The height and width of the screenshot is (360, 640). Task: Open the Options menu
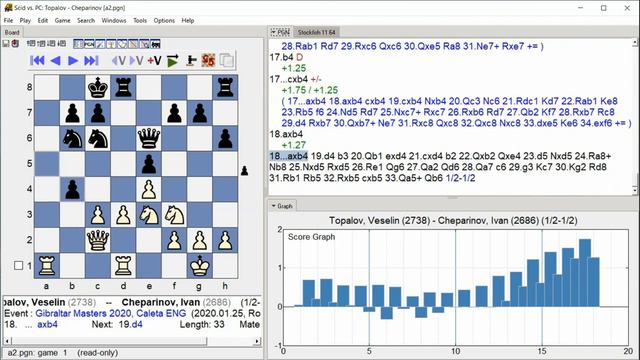[x=164, y=20]
